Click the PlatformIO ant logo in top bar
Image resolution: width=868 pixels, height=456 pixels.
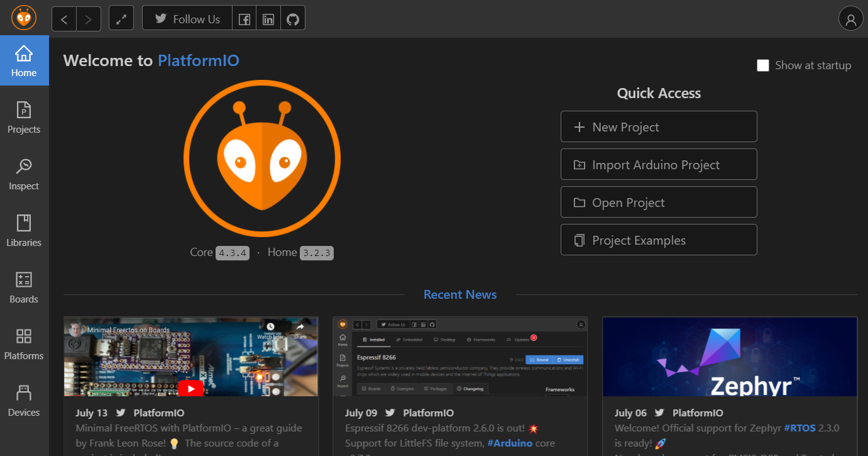point(24,18)
